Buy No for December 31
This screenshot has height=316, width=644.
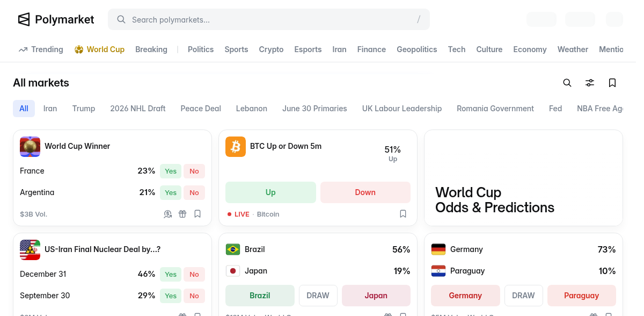click(194, 275)
